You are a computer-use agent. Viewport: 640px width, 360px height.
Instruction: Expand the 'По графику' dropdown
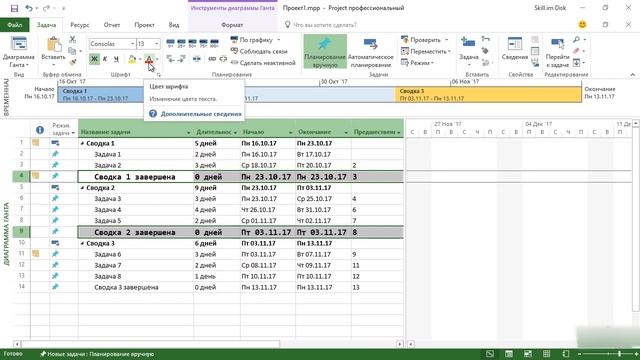coord(279,40)
